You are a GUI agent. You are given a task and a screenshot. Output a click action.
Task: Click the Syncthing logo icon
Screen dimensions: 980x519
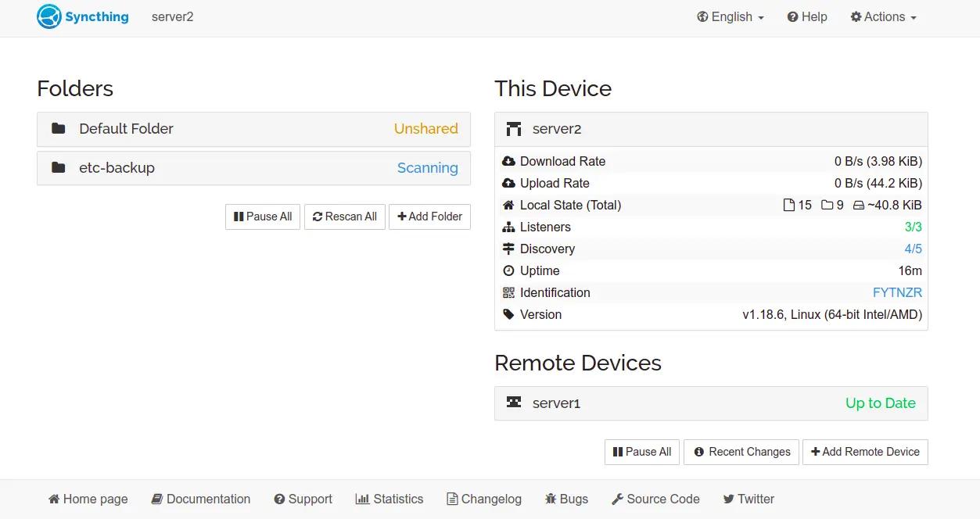[x=49, y=16]
